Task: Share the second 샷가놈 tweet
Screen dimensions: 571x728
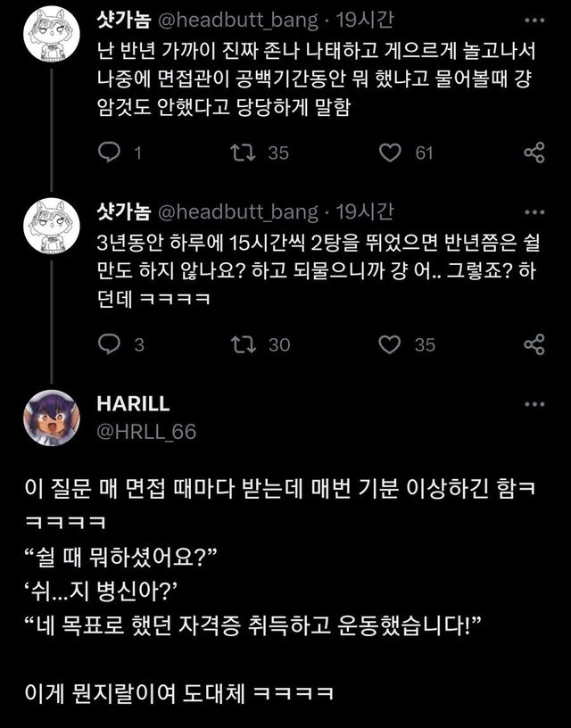Action: (x=534, y=343)
